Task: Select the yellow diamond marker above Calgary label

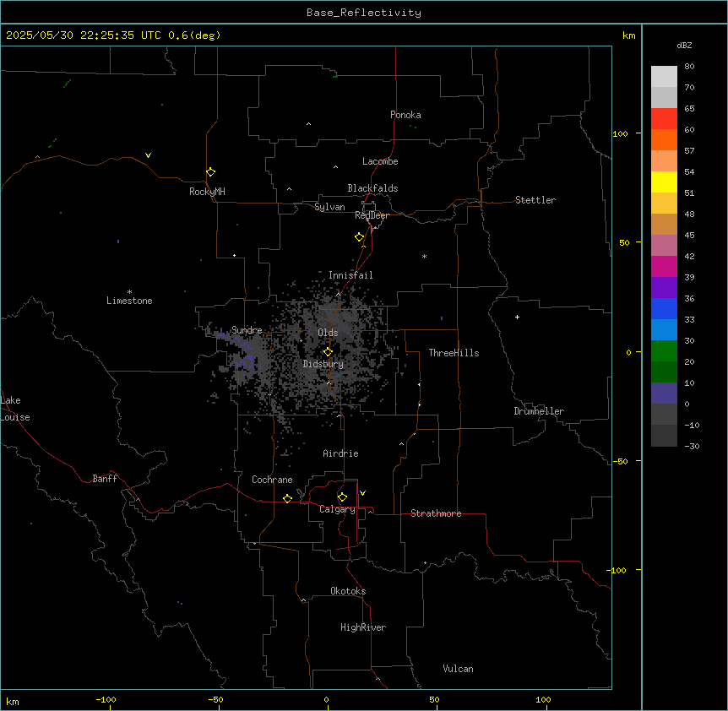Action: click(x=342, y=497)
